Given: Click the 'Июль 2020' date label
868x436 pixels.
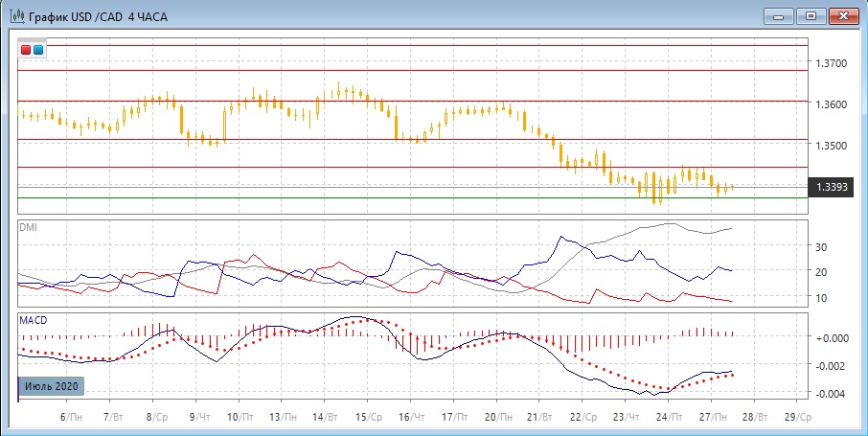Looking at the screenshot, I should coord(52,385).
